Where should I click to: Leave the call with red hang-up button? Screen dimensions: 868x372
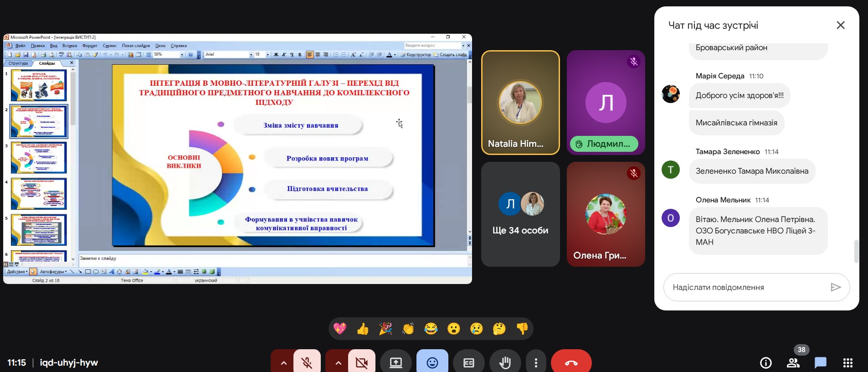[x=571, y=362]
